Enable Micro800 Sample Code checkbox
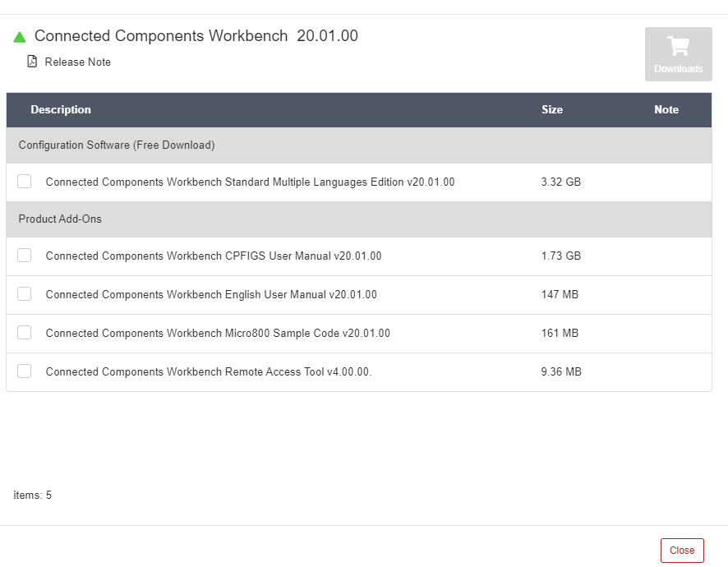 24,332
